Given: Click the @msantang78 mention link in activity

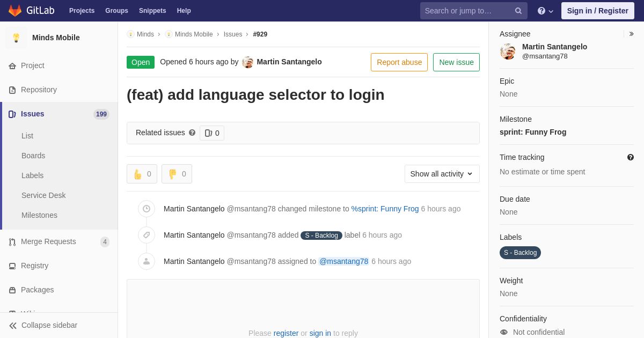Looking at the screenshot, I should (x=344, y=261).
